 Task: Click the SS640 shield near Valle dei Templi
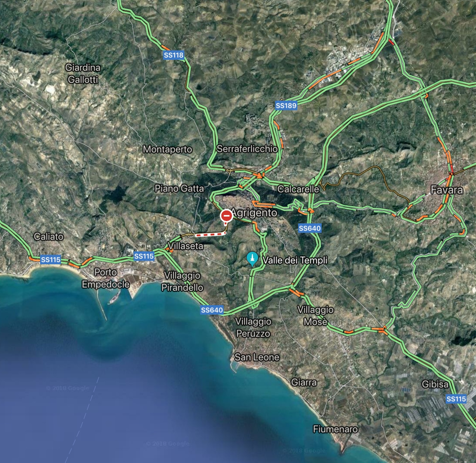tap(310, 228)
